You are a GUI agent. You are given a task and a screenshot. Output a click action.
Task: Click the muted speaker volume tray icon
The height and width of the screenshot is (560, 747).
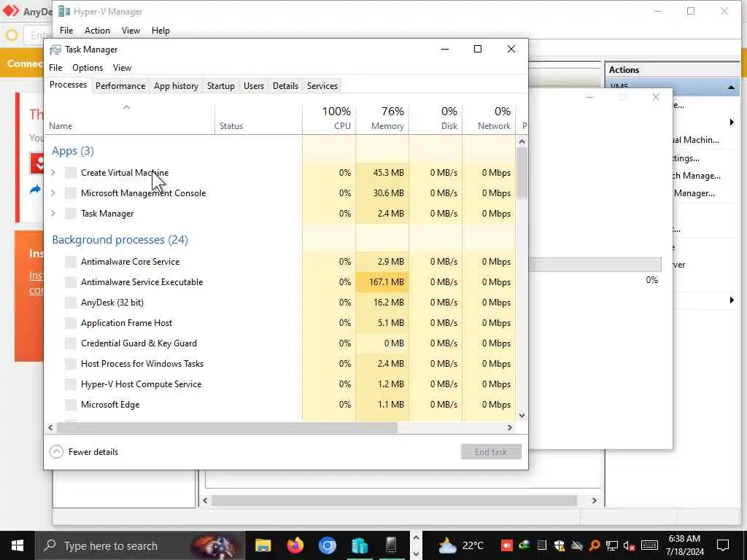630,545
